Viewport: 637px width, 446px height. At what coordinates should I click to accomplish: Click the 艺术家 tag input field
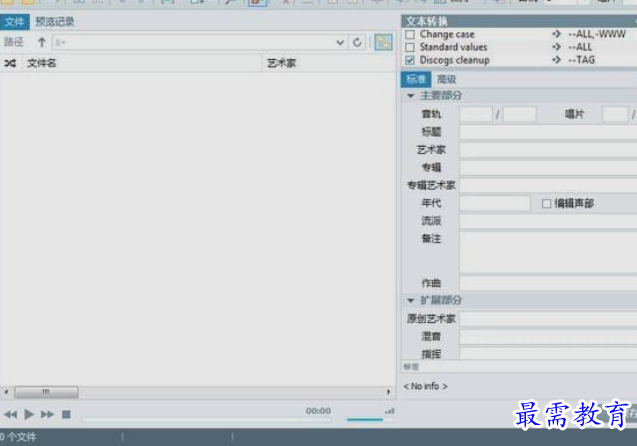pos(548,150)
